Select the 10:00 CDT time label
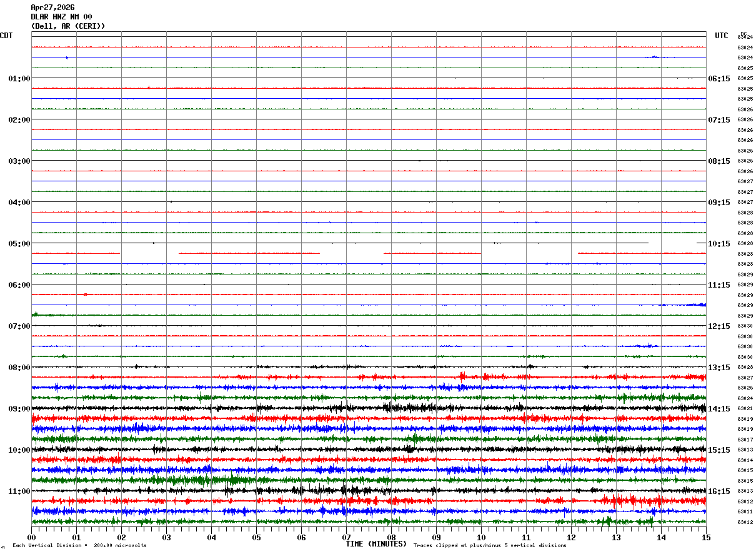756x554 pixels. [19, 450]
